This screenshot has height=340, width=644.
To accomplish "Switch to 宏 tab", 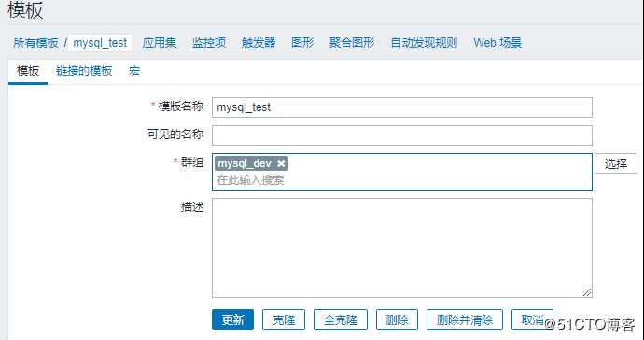I will tap(134, 71).
